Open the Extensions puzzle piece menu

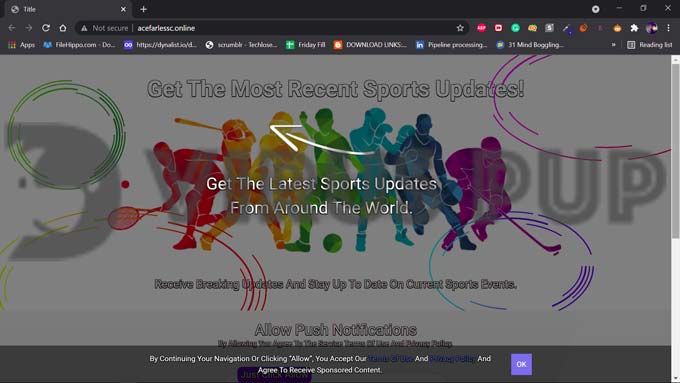(634, 28)
